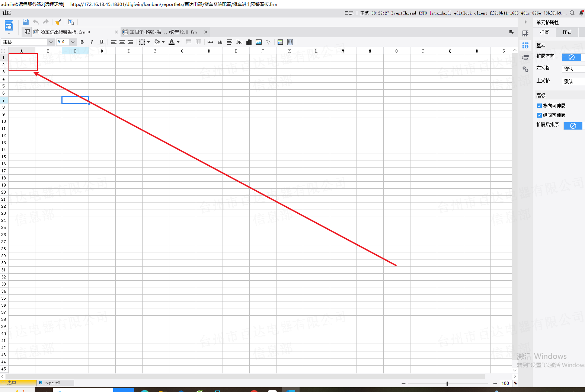Close the 货车进出预警看板.frm tab
The height and width of the screenshot is (392, 585).
tap(116, 32)
